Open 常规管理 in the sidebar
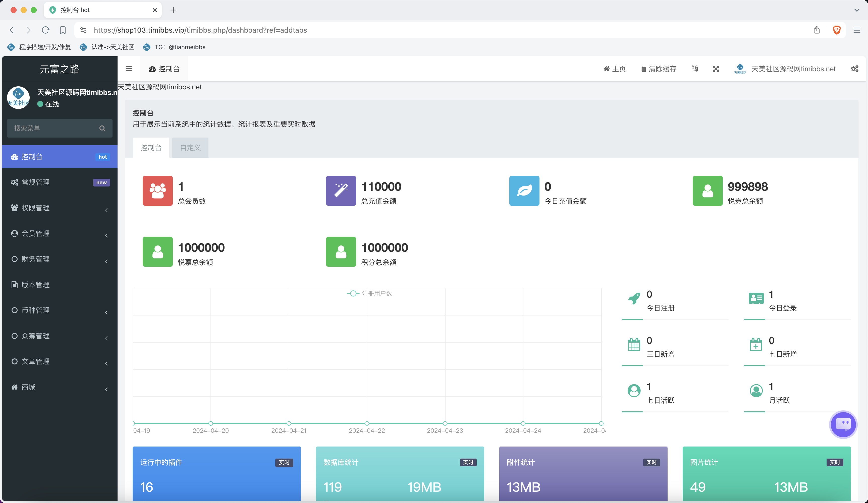The width and height of the screenshot is (868, 503). 60,182
